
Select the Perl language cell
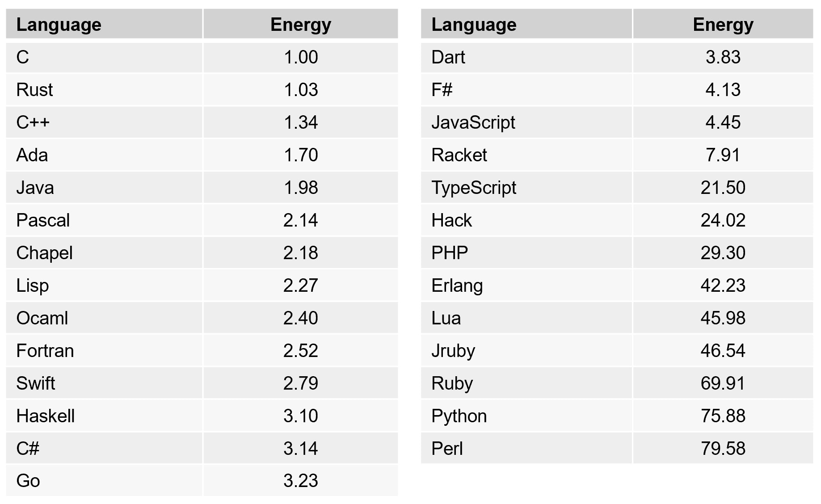(x=447, y=449)
